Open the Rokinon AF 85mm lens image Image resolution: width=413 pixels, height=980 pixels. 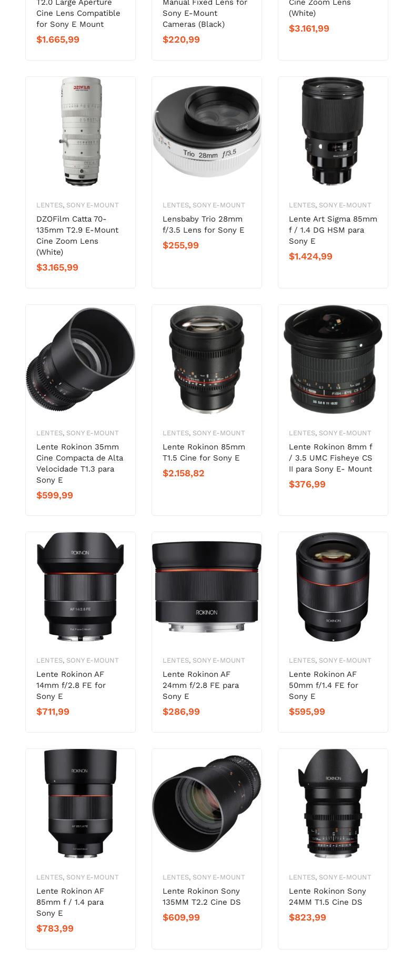coord(80,804)
